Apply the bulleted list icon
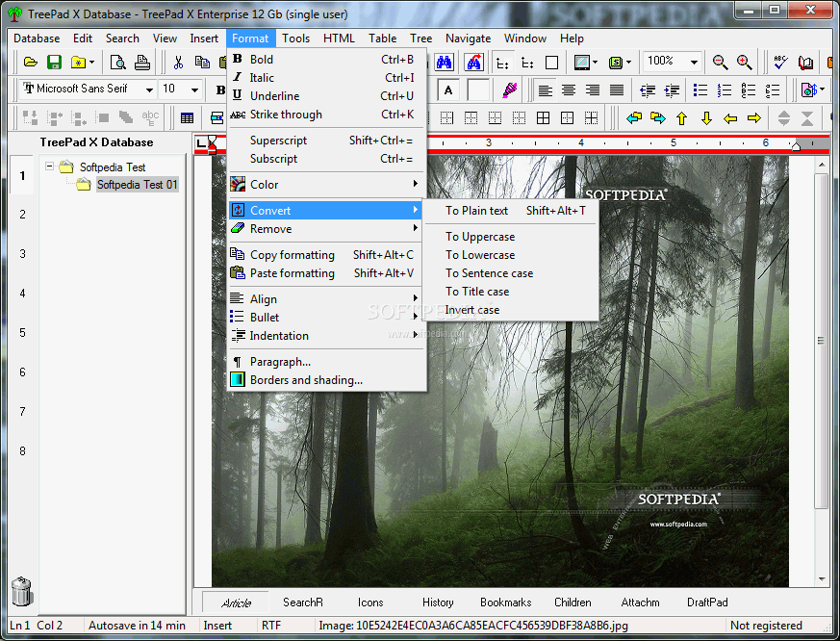 click(700, 90)
